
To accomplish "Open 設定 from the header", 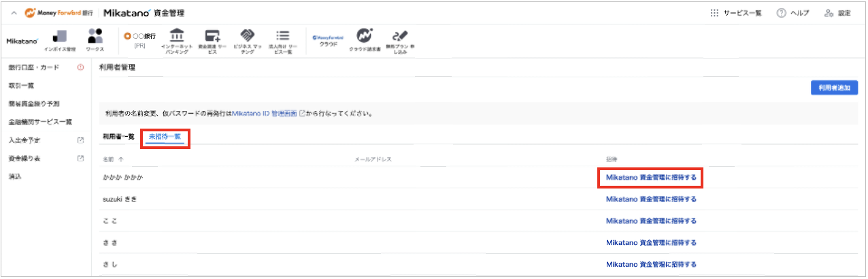I will click(x=837, y=13).
